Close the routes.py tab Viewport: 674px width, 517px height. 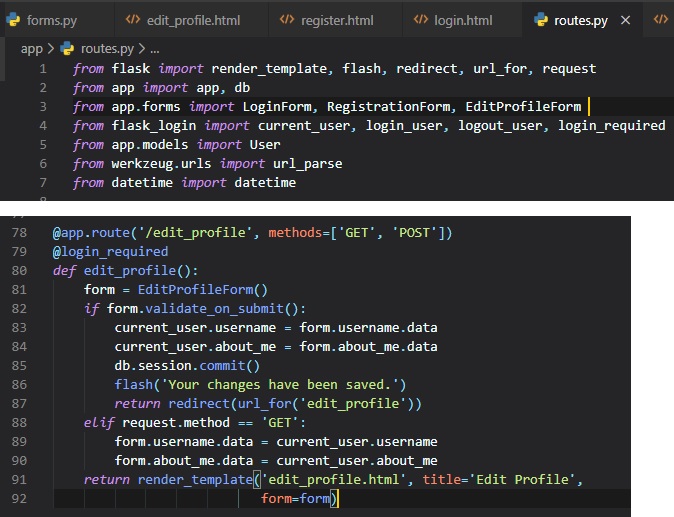point(626,20)
